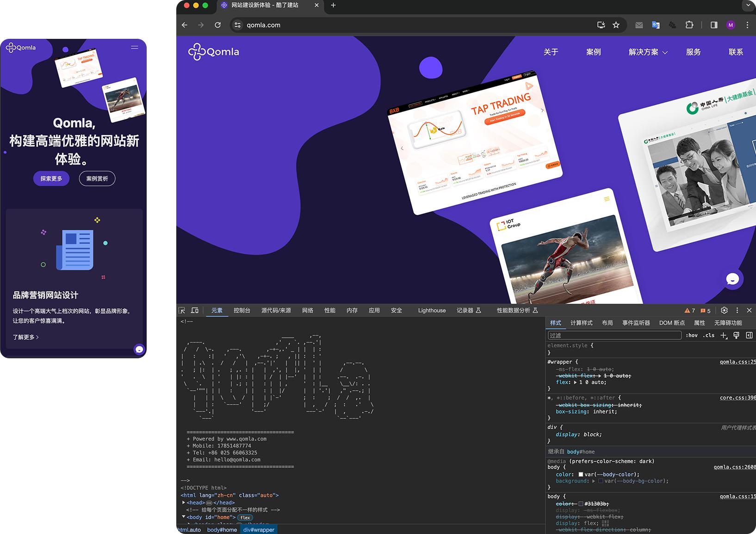Open the 性能 DevTools tab
Screen dimensions: 756x534
click(x=330, y=310)
